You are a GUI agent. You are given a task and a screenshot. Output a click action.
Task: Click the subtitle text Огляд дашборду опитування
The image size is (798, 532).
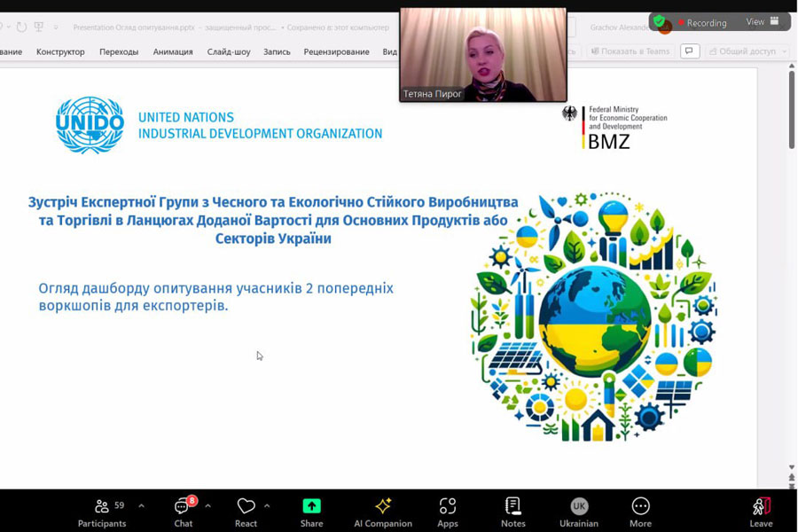[x=215, y=297]
